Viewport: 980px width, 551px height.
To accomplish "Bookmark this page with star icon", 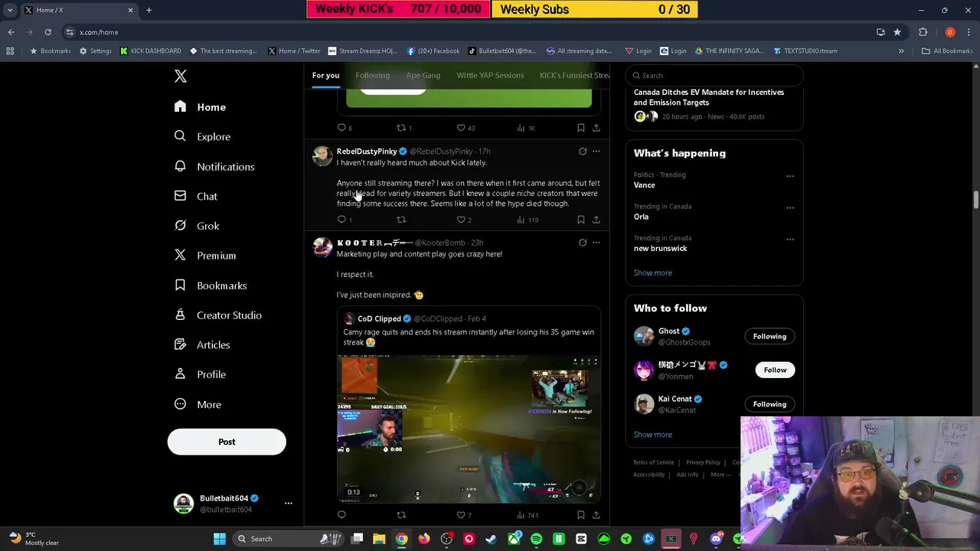I will click(x=897, y=32).
